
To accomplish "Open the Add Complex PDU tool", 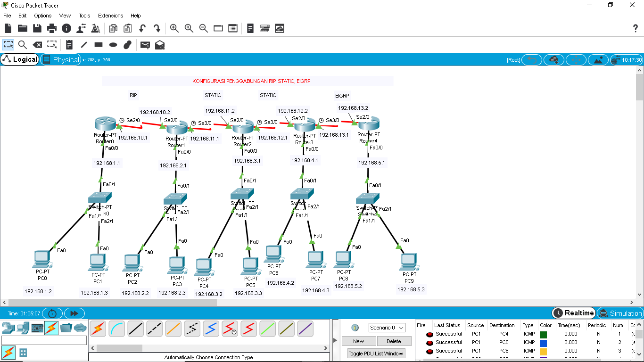I will pos(159,45).
